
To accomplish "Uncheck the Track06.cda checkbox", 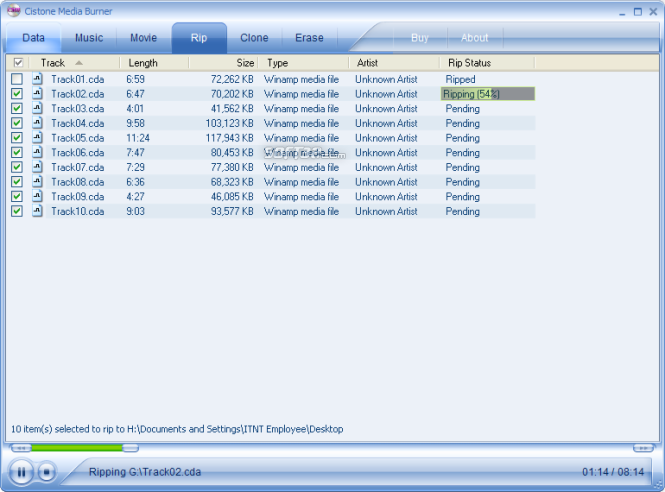I will pyautogui.click(x=17, y=152).
